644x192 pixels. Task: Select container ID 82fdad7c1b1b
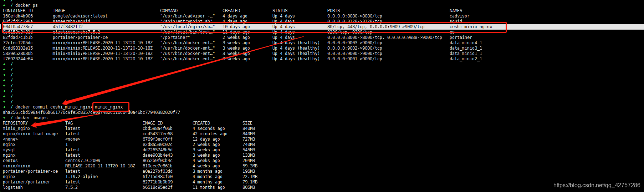point(18,37)
